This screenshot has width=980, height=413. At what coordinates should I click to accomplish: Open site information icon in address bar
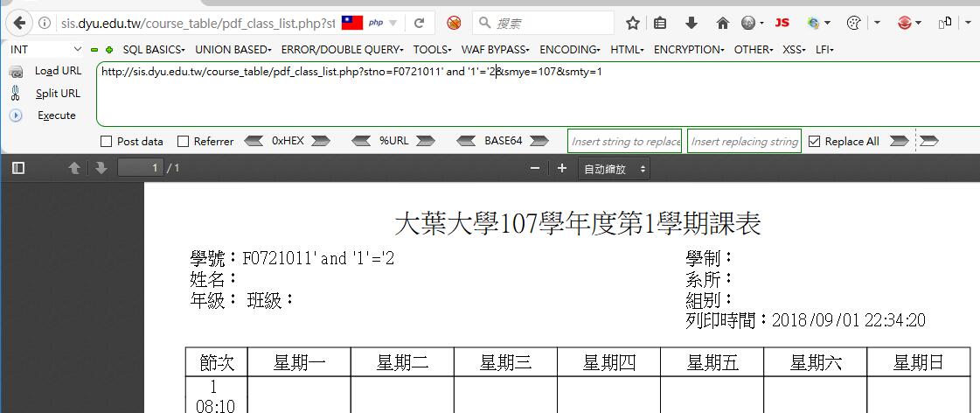(x=45, y=24)
